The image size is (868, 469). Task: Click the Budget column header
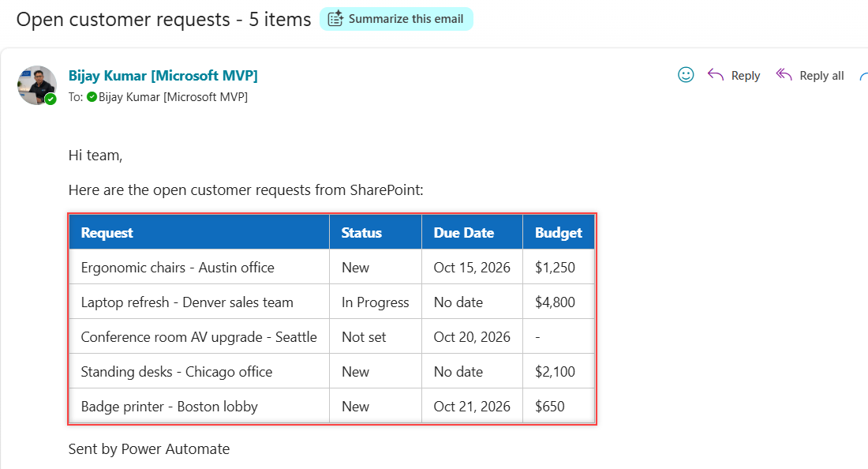[559, 233]
